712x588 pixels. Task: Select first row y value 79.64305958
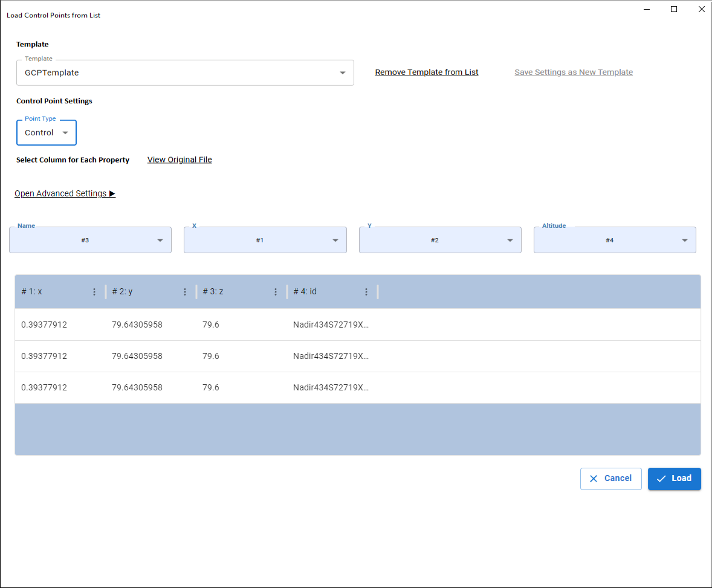click(x=137, y=325)
